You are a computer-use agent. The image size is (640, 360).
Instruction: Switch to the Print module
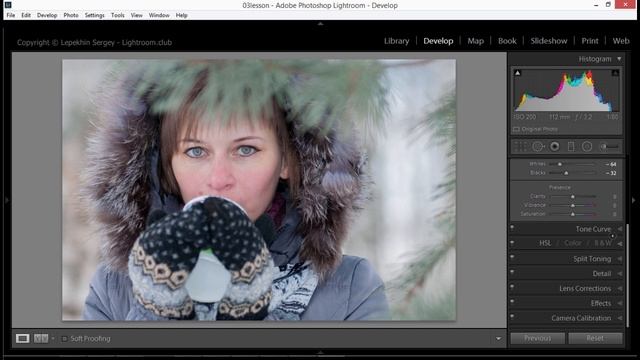(590, 41)
